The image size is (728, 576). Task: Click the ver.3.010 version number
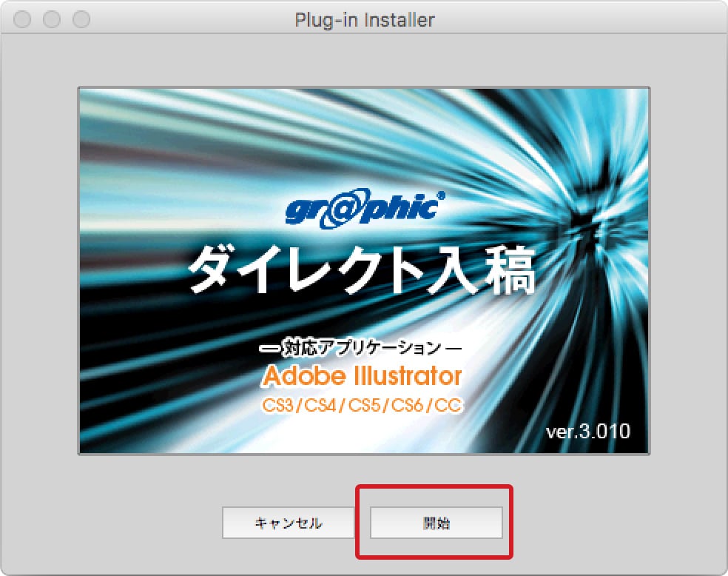pos(587,431)
